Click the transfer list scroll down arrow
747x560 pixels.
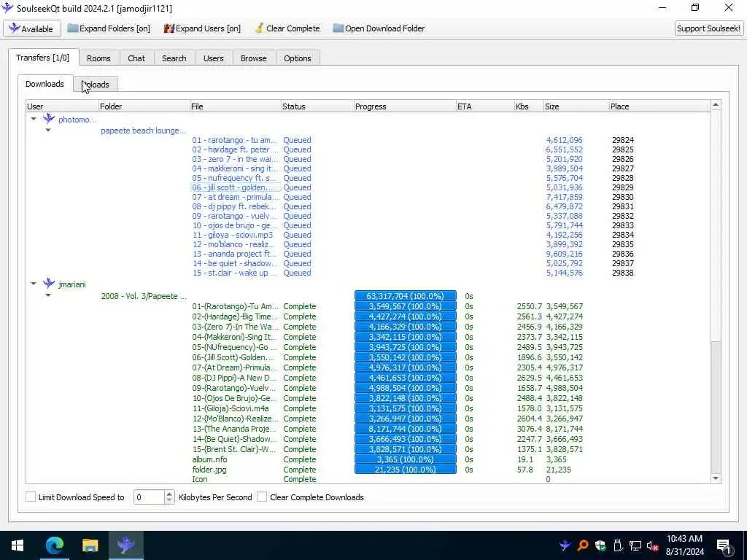[x=716, y=478]
